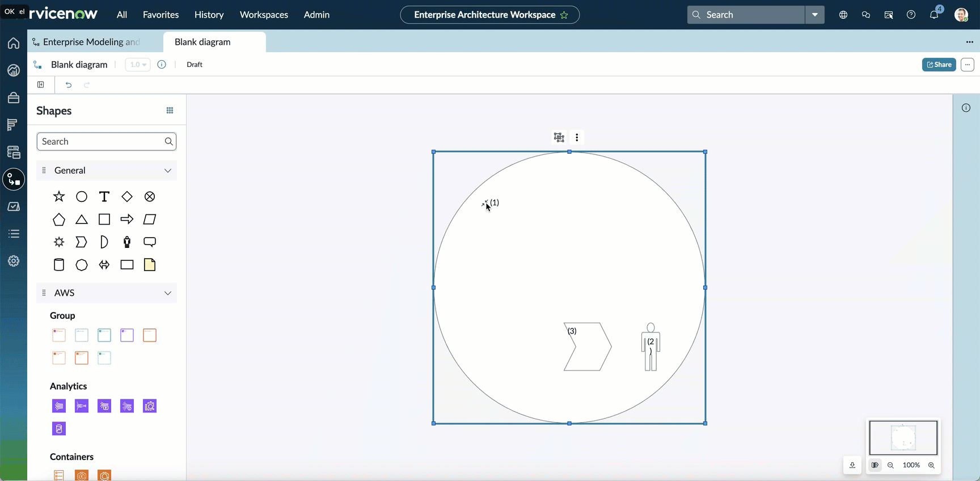Choose the yellow note shape
Viewport: 980px width, 481px height.
click(150, 265)
